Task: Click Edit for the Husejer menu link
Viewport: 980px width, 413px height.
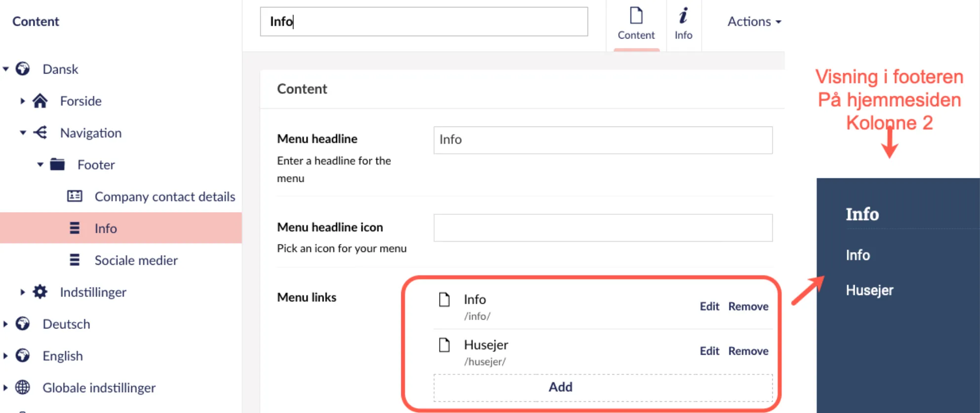Action: 710,351
